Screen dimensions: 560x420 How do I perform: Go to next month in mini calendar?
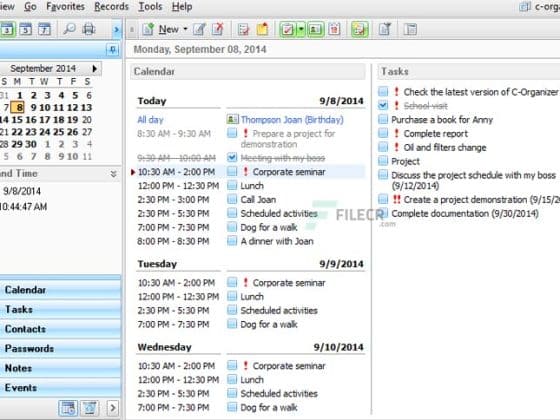[x=95, y=68]
